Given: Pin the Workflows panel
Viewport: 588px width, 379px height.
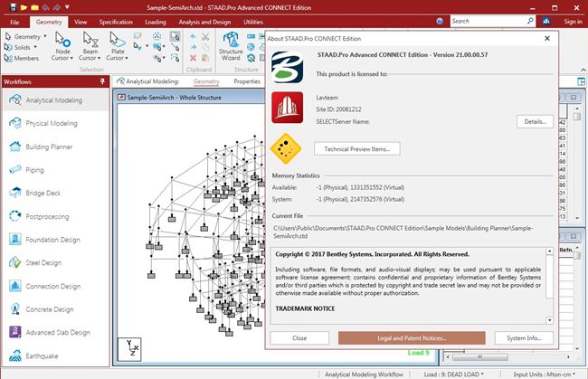Looking at the screenshot, I should pos(102,81).
